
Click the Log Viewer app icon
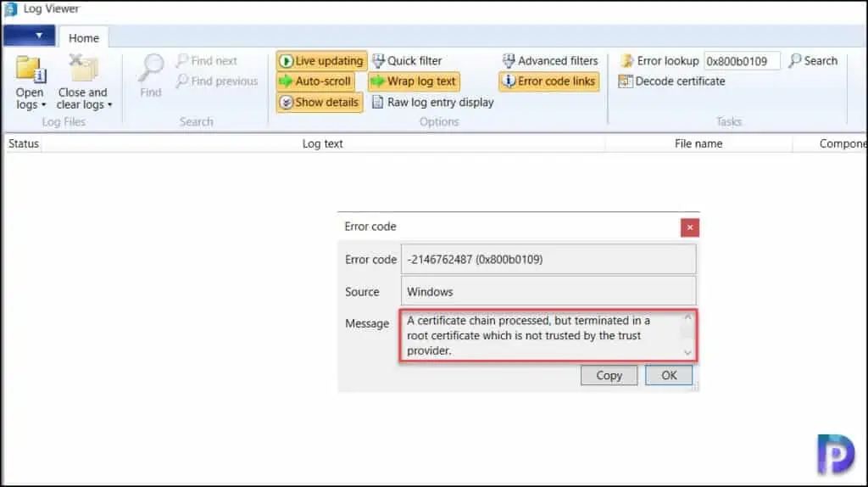(10, 9)
